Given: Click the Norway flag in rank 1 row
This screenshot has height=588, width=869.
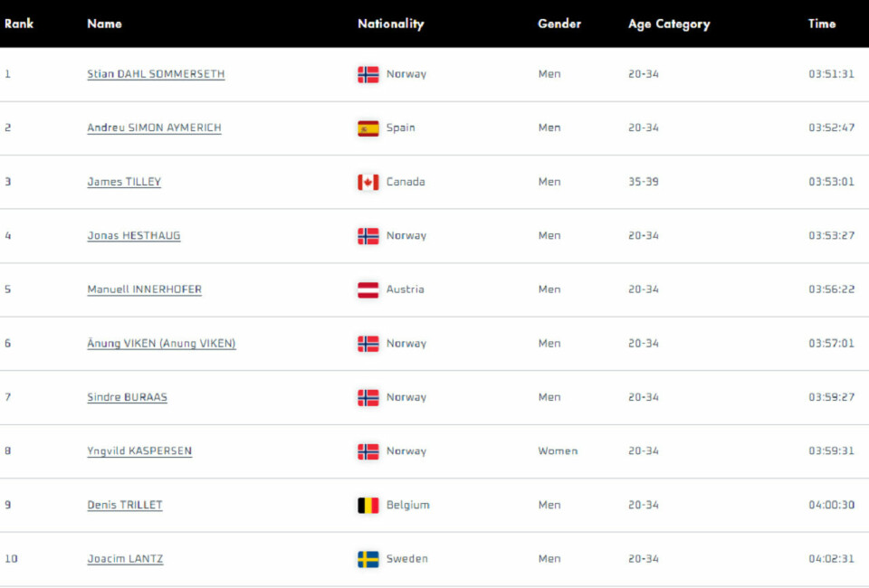Looking at the screenshot, I should (x=368, y=75).
